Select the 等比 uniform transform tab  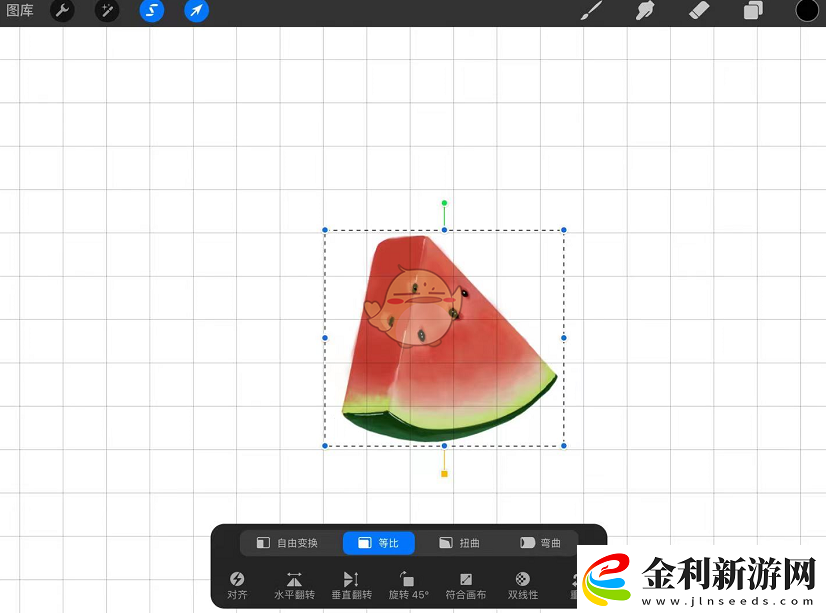(x=378, y=542)
